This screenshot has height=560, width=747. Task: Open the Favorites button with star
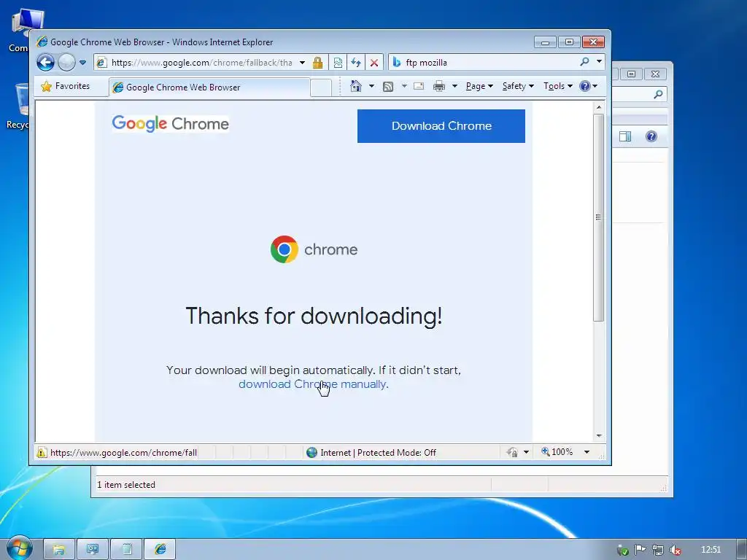66,86
